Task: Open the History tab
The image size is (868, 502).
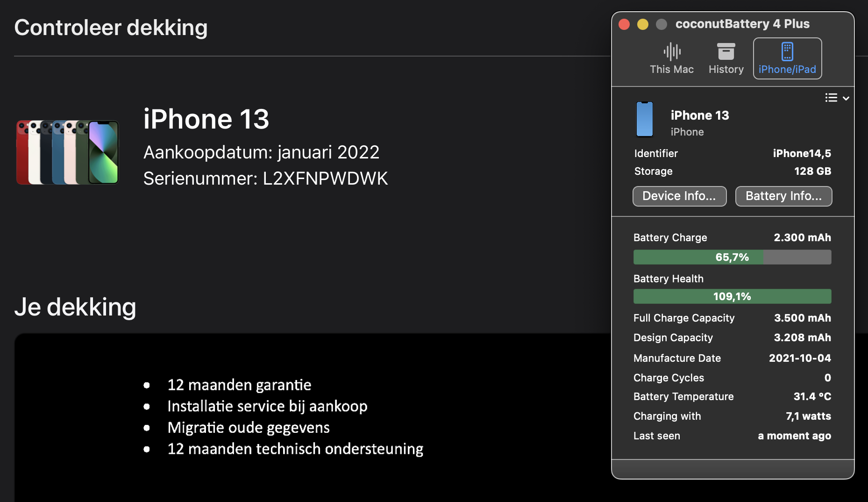Action: click(726, 59)
